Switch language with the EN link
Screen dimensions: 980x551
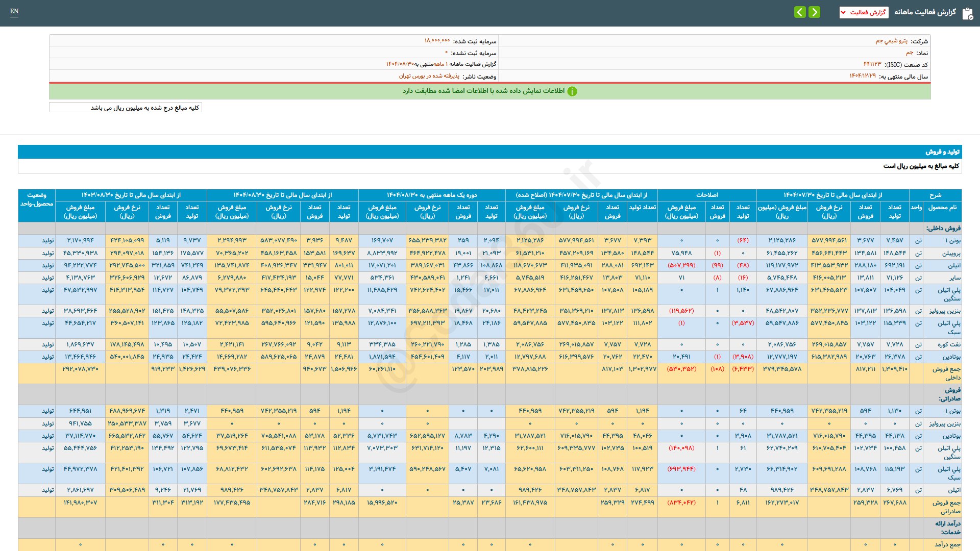14,11
